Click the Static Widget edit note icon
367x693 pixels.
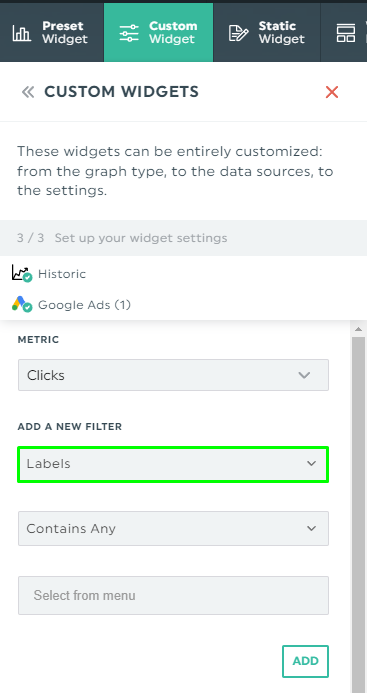(238, 33)
